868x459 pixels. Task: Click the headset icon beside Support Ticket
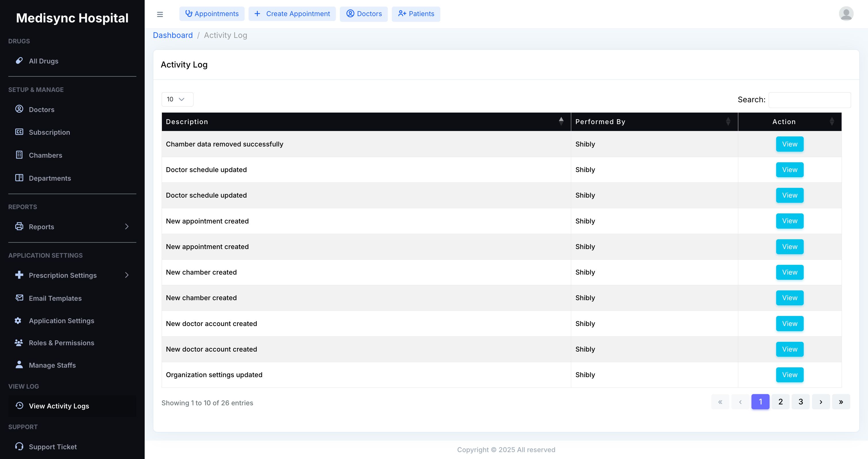(x=19, y=446)
